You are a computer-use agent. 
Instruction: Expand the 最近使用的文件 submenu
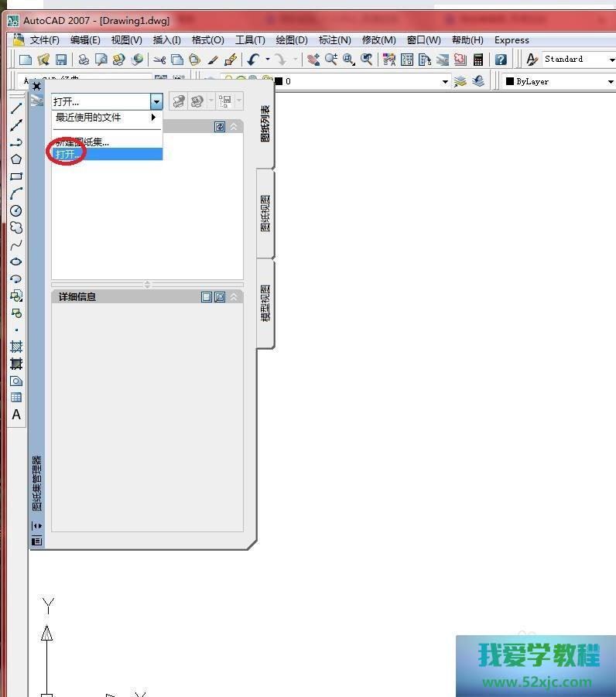153,118
